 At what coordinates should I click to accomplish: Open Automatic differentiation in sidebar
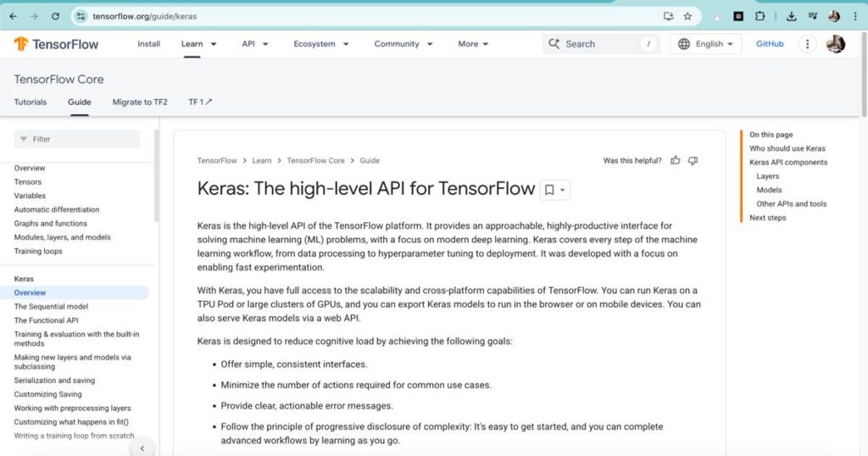pyautogui.click(x=57, y=209)
